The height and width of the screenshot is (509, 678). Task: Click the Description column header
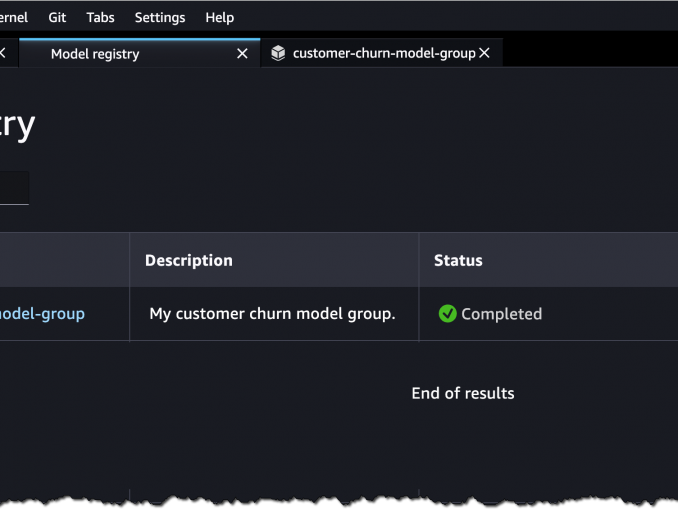[x=189, y=261]
